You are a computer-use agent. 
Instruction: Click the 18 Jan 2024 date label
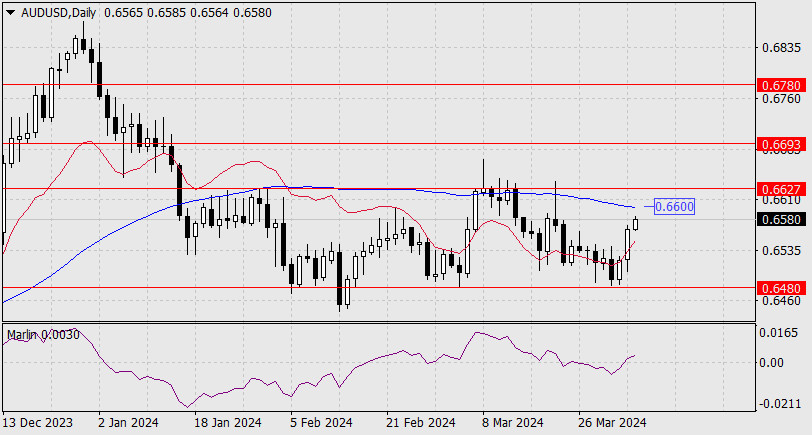click(x=228, y=423)
